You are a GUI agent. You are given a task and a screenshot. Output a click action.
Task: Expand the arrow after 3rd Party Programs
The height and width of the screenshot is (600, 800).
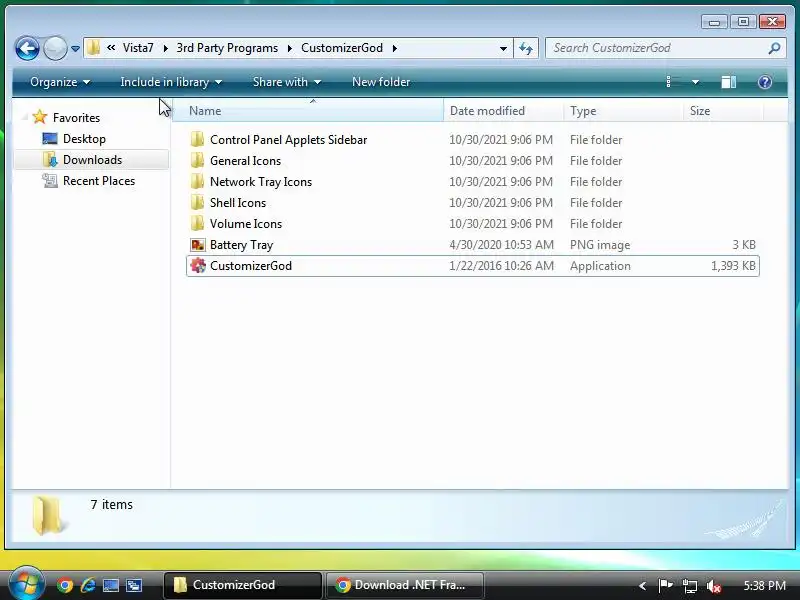click(290, 48)
